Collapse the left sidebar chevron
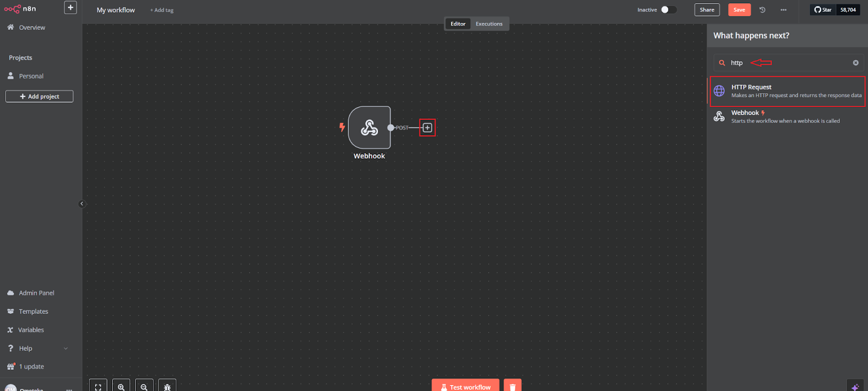 click(x=82, y=204)
